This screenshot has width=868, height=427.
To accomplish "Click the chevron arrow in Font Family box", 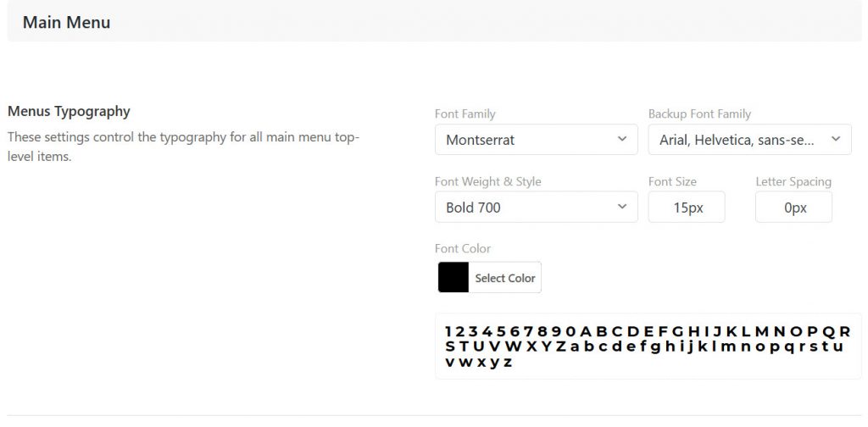I will click(x=622, y=139).
